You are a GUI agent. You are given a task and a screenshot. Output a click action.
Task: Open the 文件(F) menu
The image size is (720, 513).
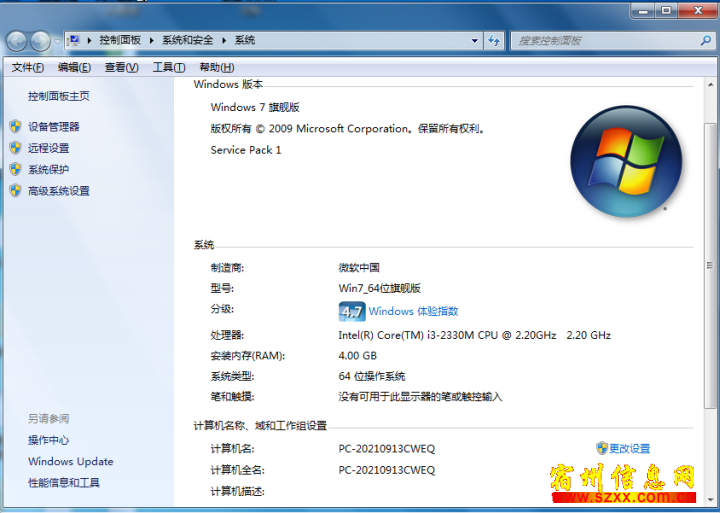click(x=28, y=68)
